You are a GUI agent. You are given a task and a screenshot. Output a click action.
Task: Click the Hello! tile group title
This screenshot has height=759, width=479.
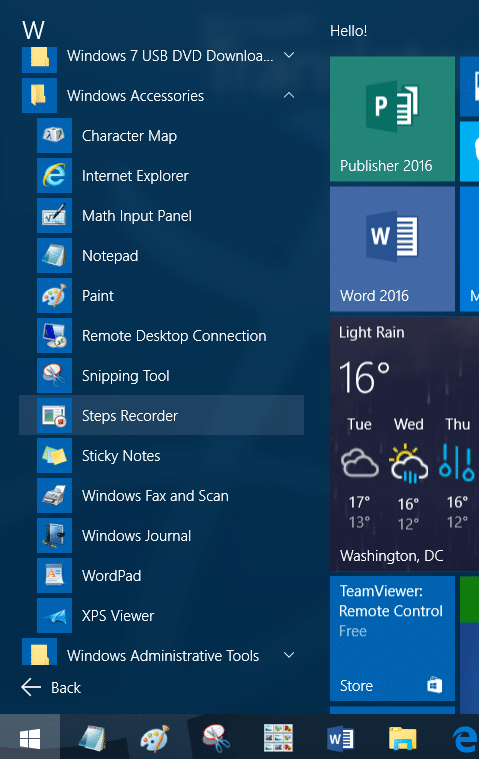(x=348, y=31)
